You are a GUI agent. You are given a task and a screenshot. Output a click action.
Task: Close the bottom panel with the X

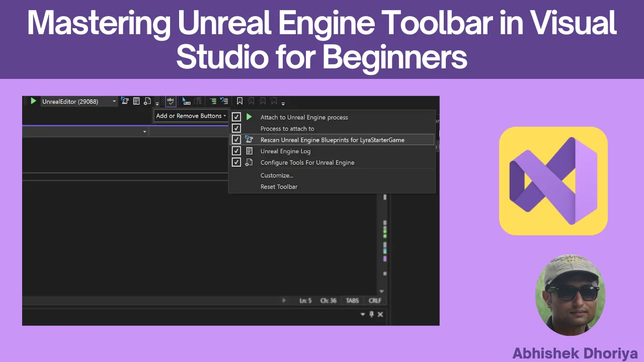(380, 314)
